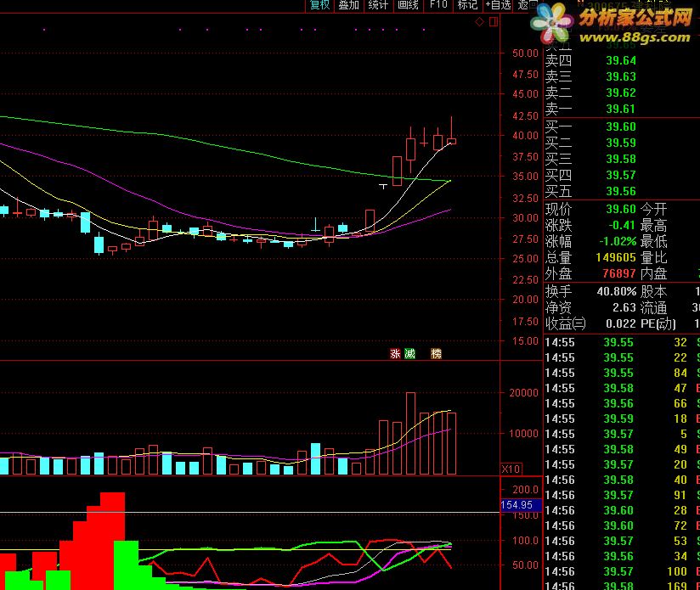Click the latest candlestick near 39.60
700x590 pixels.
coord(451,141)
